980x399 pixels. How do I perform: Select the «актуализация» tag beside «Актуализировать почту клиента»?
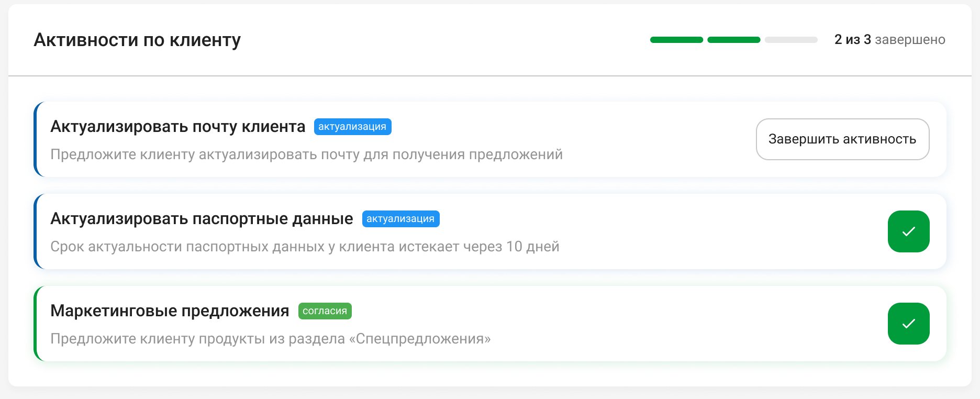[352, 127]
